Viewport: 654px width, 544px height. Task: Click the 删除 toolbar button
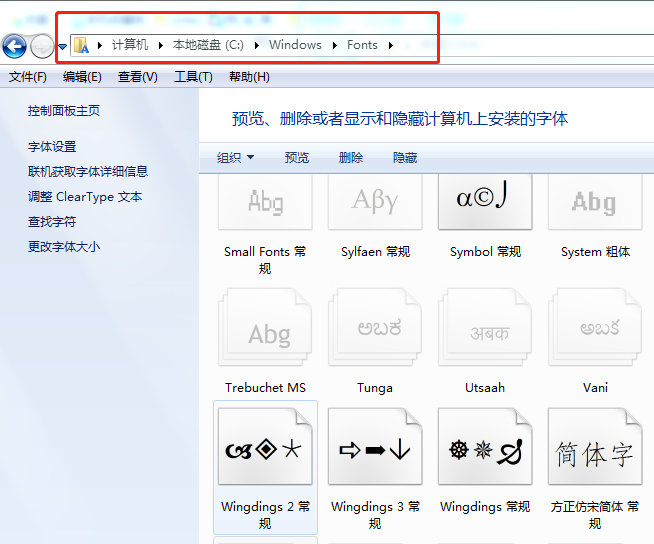pos(351,158)
